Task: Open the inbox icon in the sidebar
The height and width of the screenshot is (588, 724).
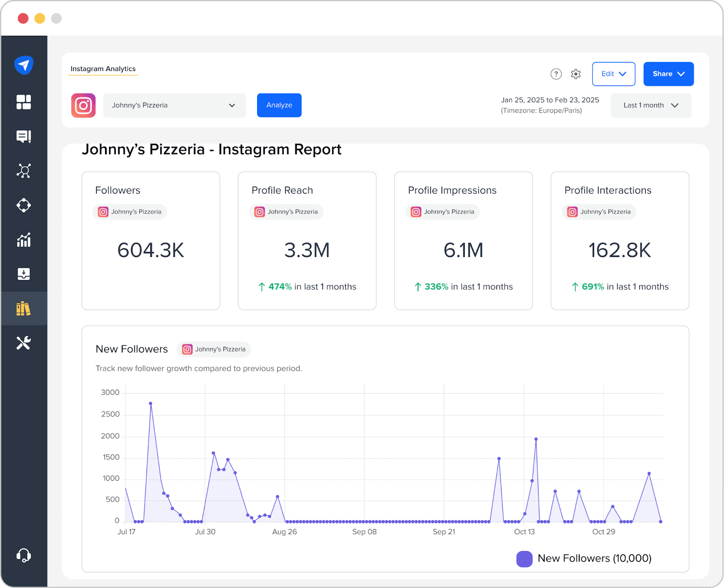Action: (24, 136)
